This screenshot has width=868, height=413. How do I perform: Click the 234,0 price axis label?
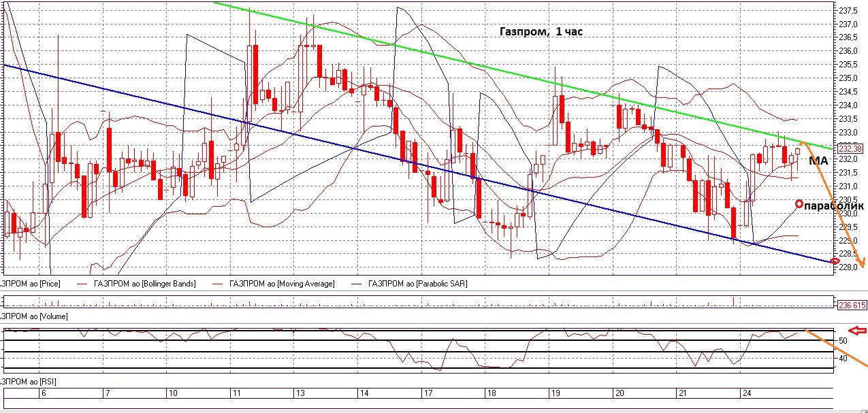848,106
